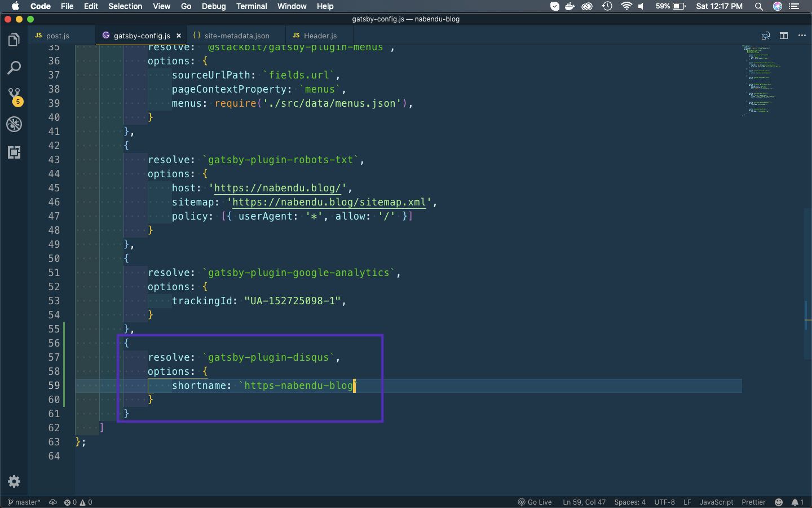The width and height of the screenshot is (812, 508).
Task: Open the Time Machine menu bar icon
Action: (x=607, y=6)
